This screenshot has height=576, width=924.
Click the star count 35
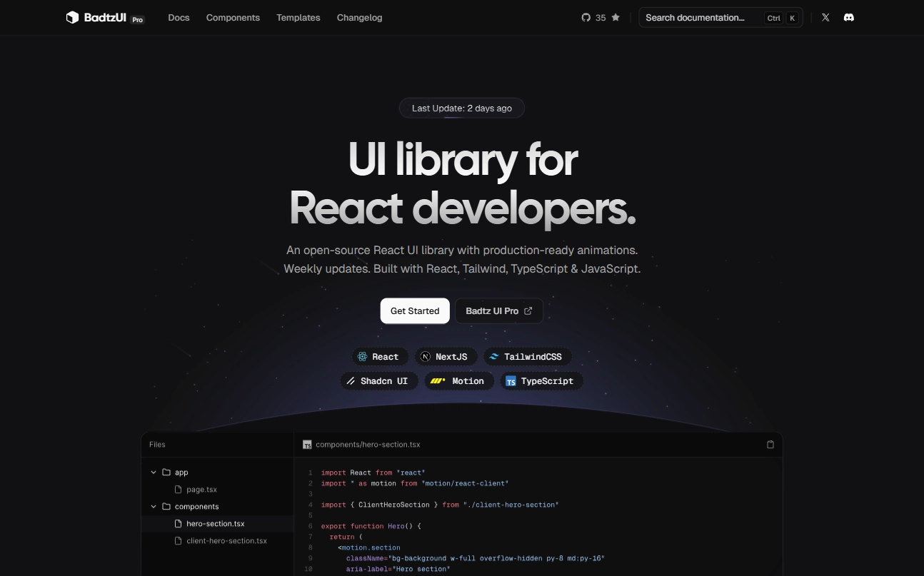click(601, 18)
